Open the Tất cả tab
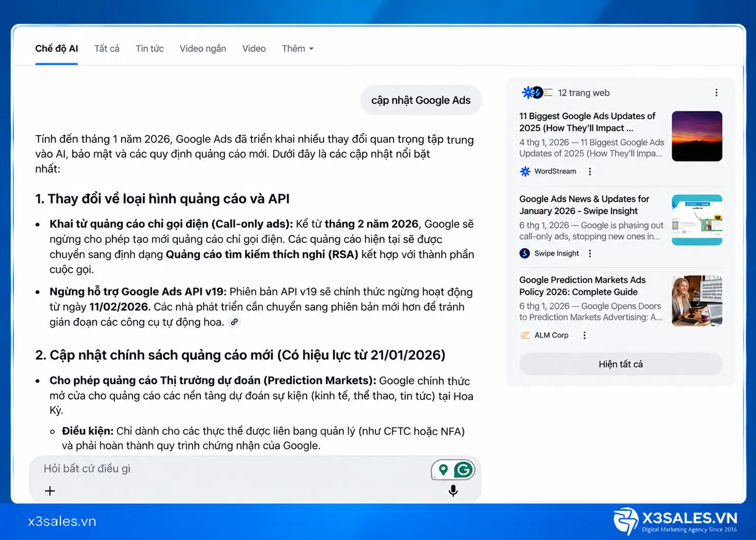Screen dimensions: 756x540 (106, 48)
